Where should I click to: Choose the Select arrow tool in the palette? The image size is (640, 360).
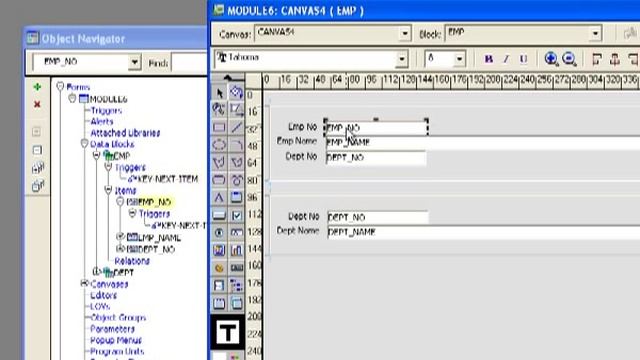219,93
